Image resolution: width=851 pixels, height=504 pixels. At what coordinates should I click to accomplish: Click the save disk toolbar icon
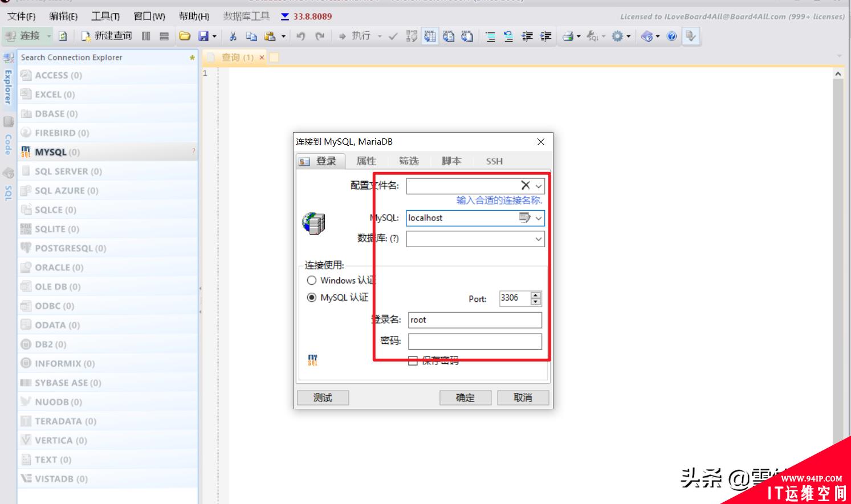203,36
